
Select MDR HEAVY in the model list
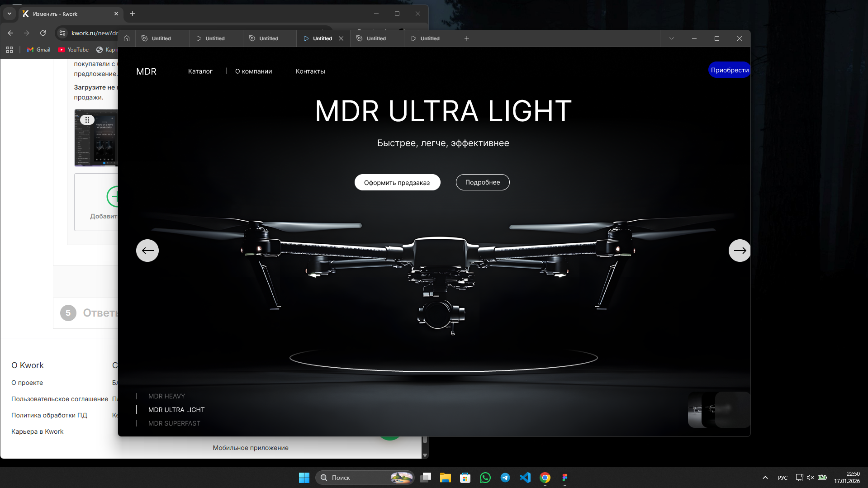pyautogui.click(x=166, y=396)
